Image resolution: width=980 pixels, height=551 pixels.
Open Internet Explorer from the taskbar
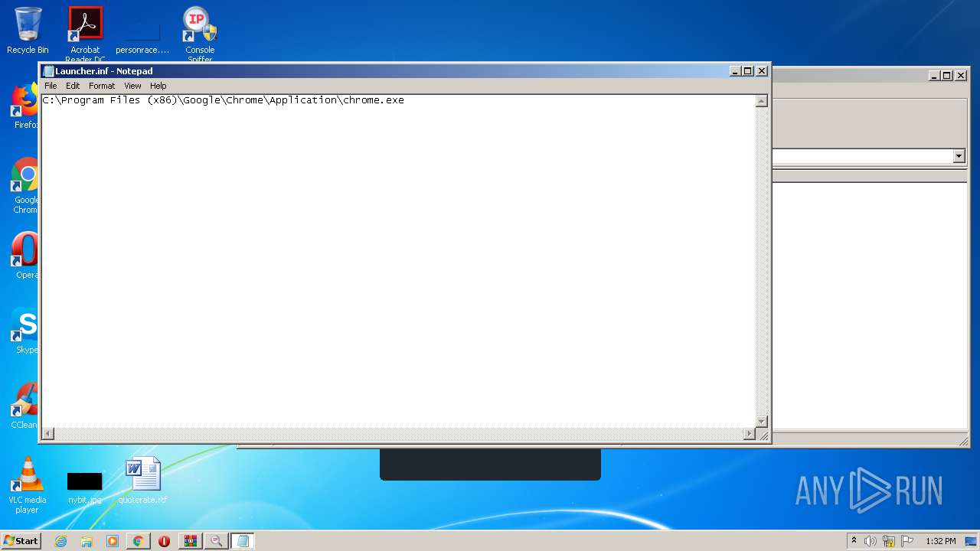(x=60, y=541)
